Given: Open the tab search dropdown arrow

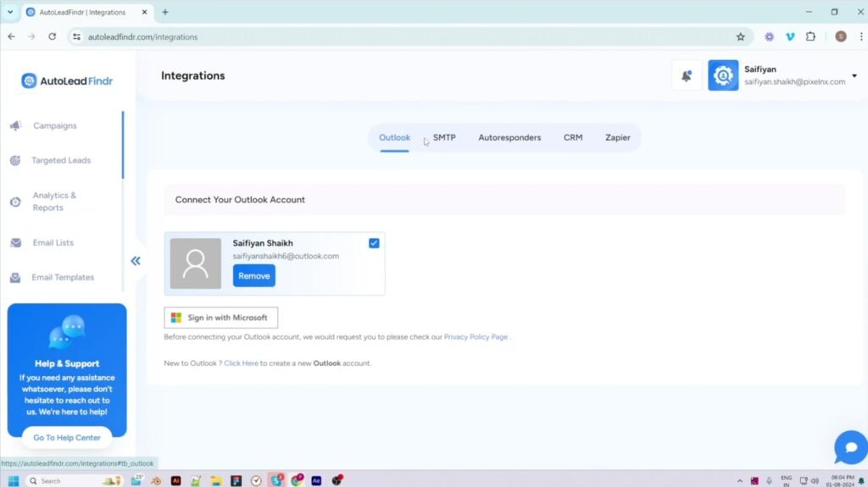Looking at the screenshot, I should pyautogui.click(x=10, y=12).
